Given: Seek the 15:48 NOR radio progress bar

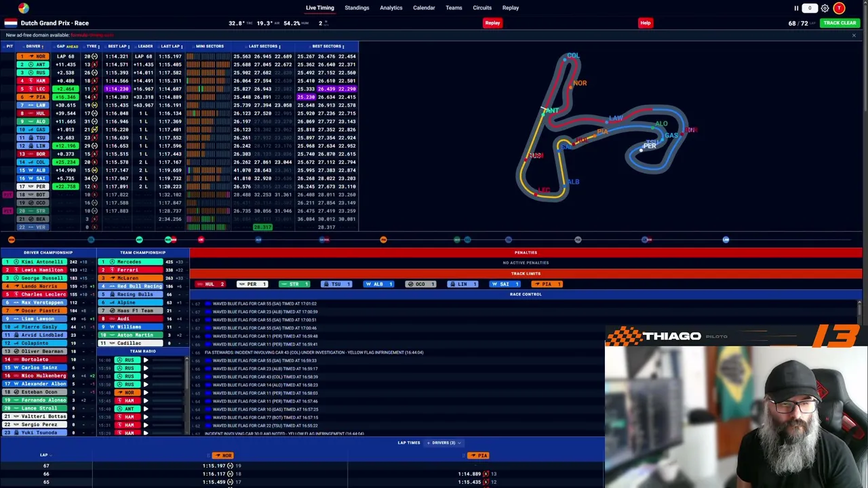Looking at the screenshot, I should click(167, 392).
